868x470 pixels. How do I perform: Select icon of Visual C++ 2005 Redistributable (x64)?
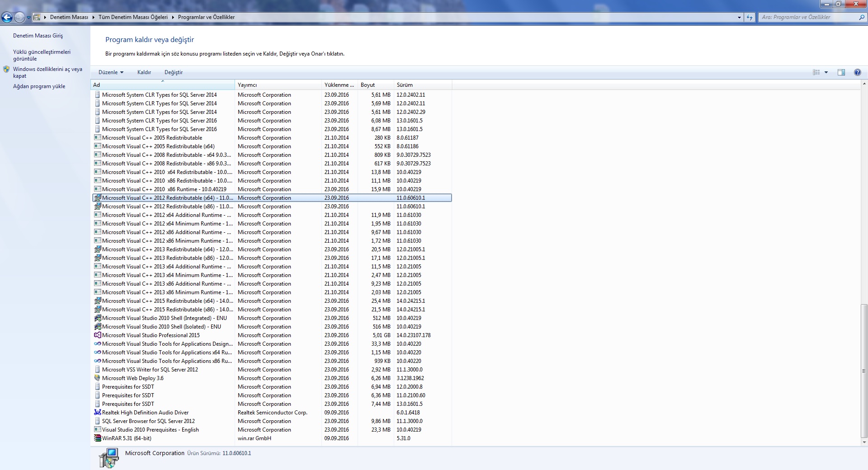(x=97, y=146)
